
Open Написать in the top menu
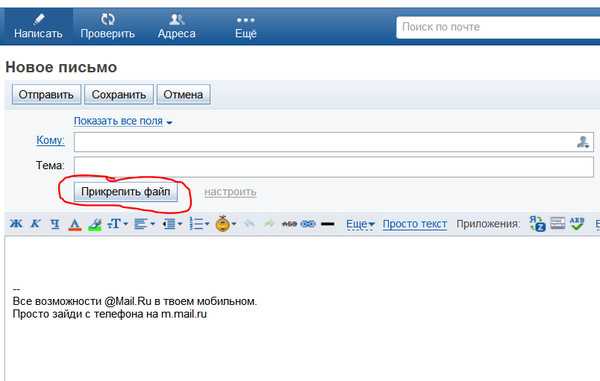point(38,26)
